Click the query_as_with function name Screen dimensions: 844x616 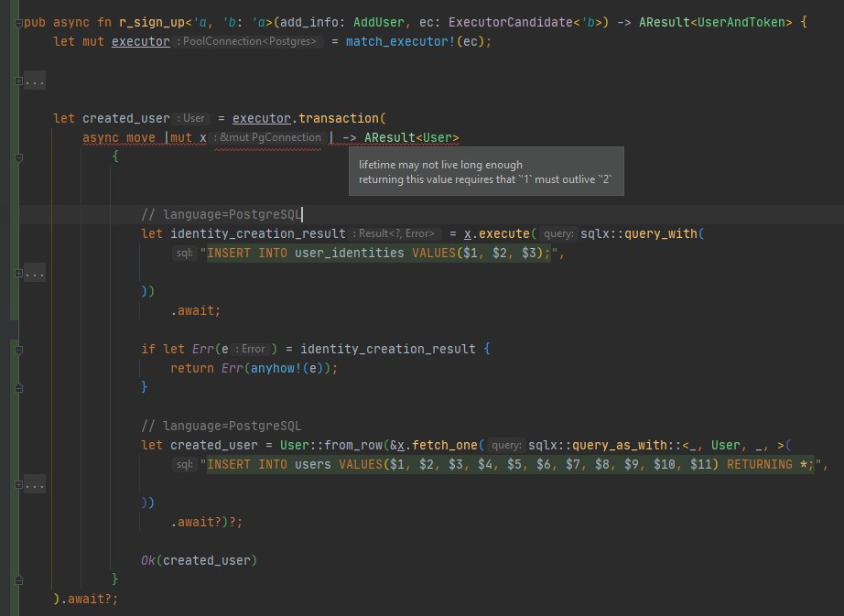(620, 446)
